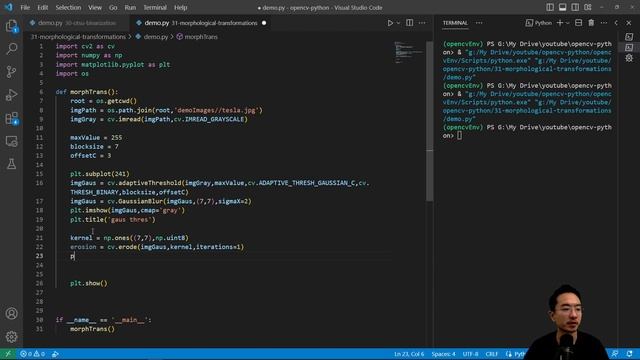Open hidden panel views ellipsis next to TERMINAL

[x=479, y=23]
